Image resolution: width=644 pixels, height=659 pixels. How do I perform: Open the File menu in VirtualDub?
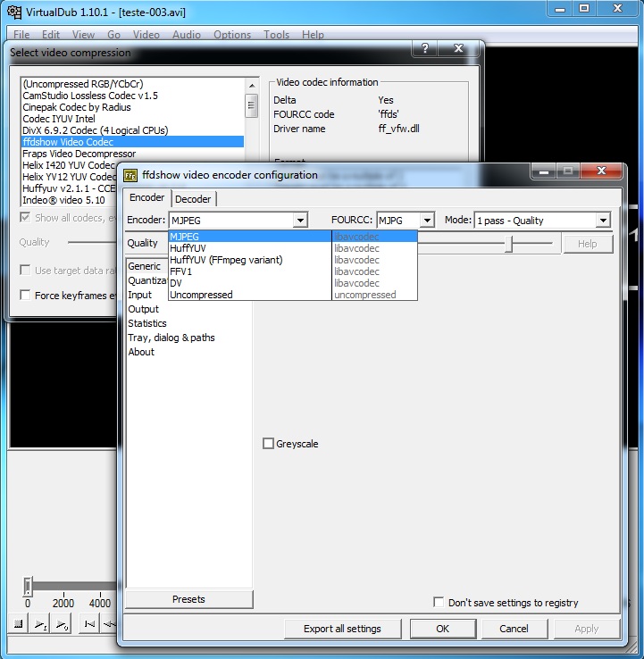[x=21, y=35]
